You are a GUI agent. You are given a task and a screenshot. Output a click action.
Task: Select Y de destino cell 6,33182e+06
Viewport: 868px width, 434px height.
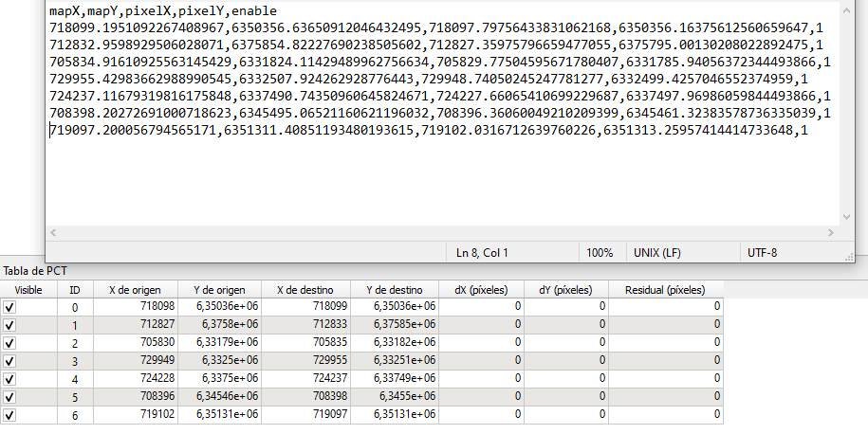[x=394, y=343]
